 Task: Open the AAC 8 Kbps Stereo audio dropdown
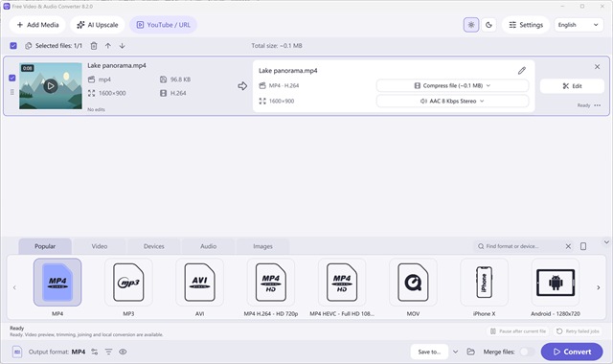(452, 101)
